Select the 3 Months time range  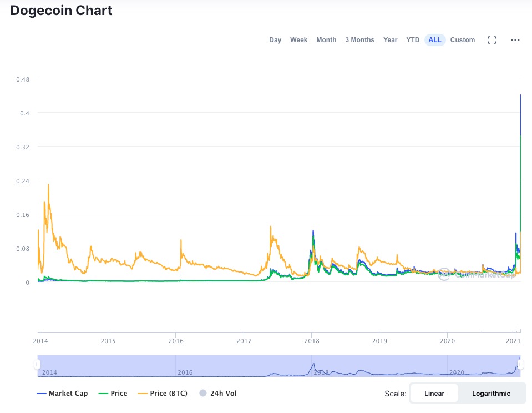359,40
